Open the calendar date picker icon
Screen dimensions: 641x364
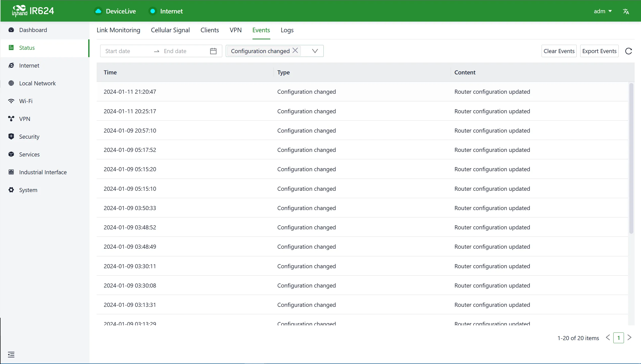pos(213,51)
